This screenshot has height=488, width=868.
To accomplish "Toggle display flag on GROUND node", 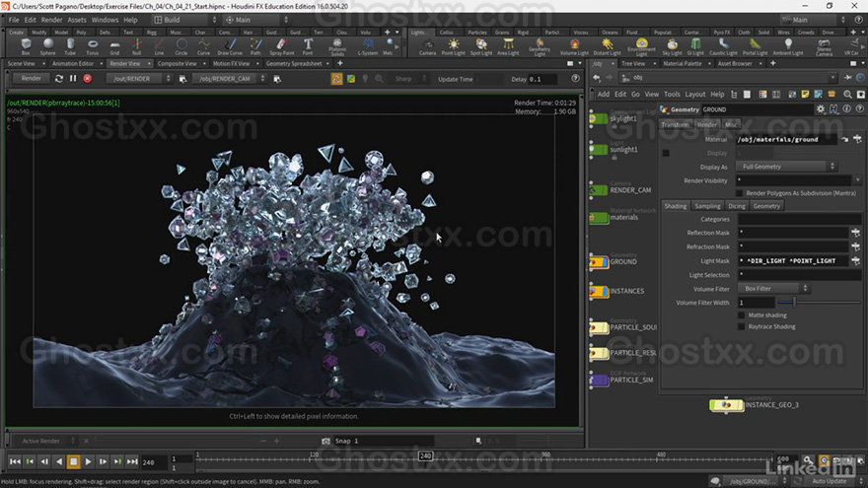I will click(x=605, y=261).
